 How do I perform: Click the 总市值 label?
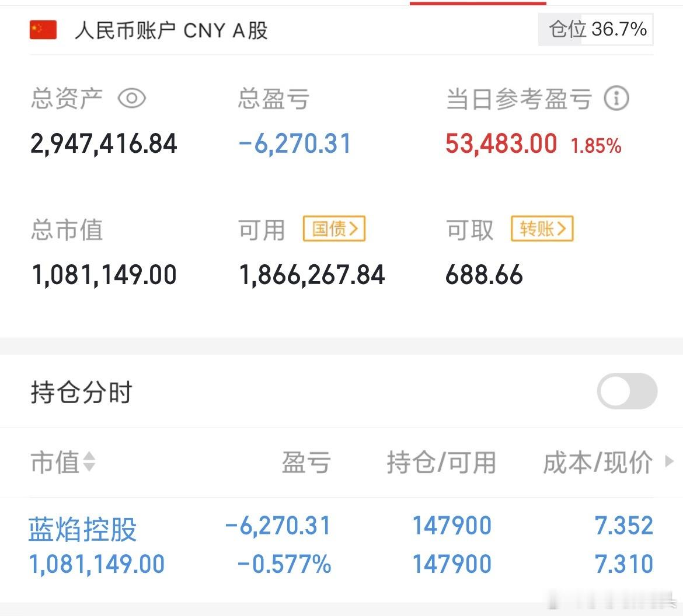[67, 229]
